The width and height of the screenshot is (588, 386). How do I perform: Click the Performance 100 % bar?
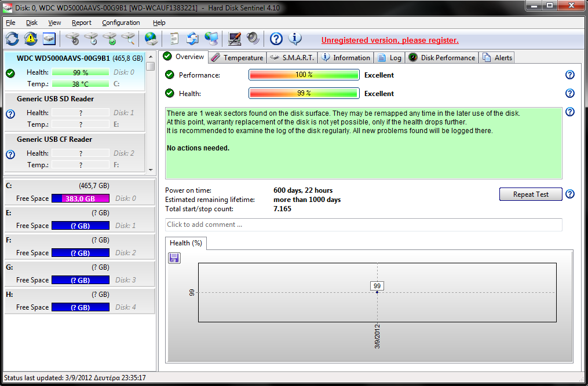pos(304,75)
